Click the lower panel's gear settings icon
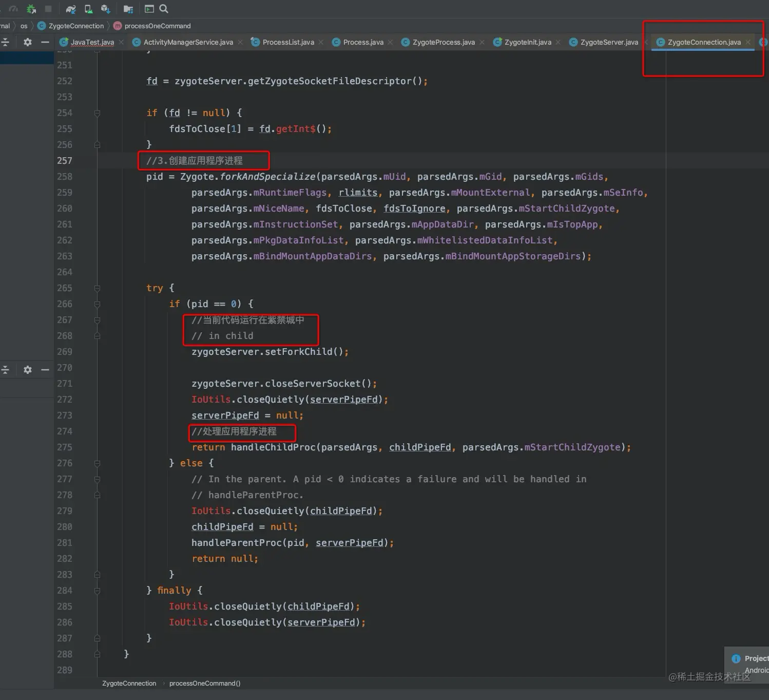Screen dimensions: 769x700 click(x=28, y=370)
